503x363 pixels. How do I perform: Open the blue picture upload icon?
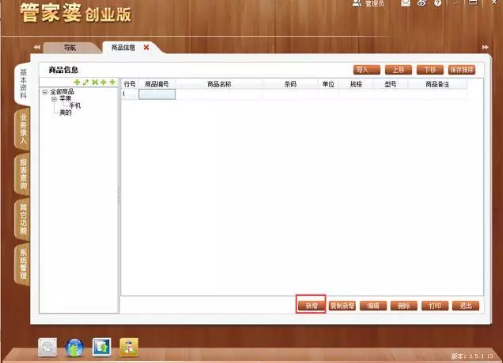pos(101,347)
